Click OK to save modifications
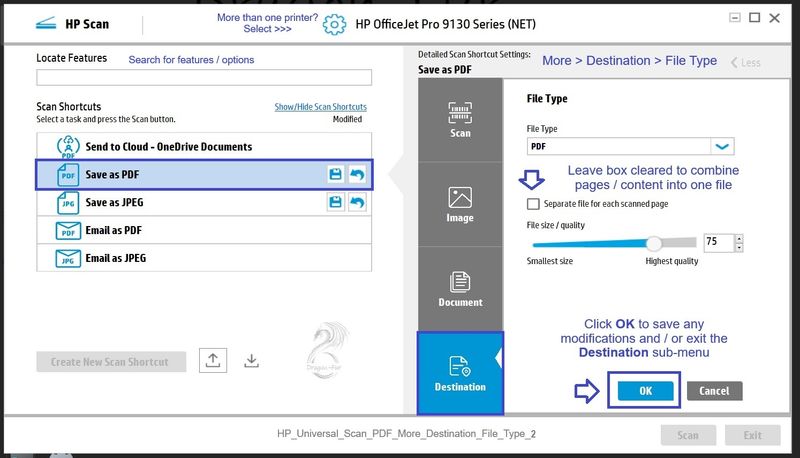Screen dimensions: 800x458 (645, 391)
